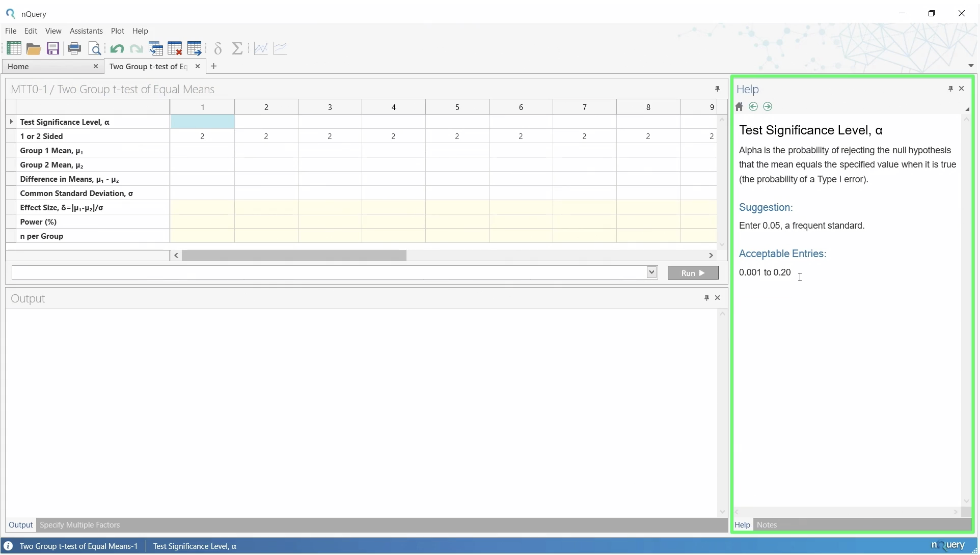Add a new tab with plus button
Screen dimensions: 980x555
click(214, 66)
